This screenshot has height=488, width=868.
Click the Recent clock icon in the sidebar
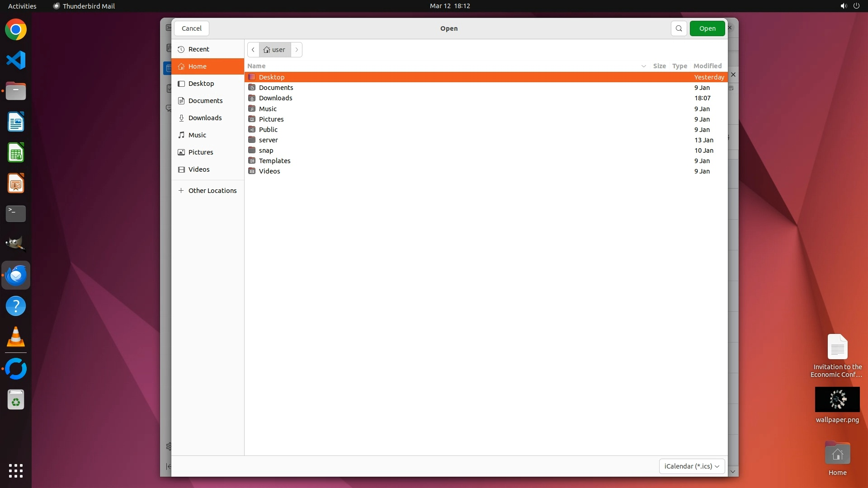point(181,49)
